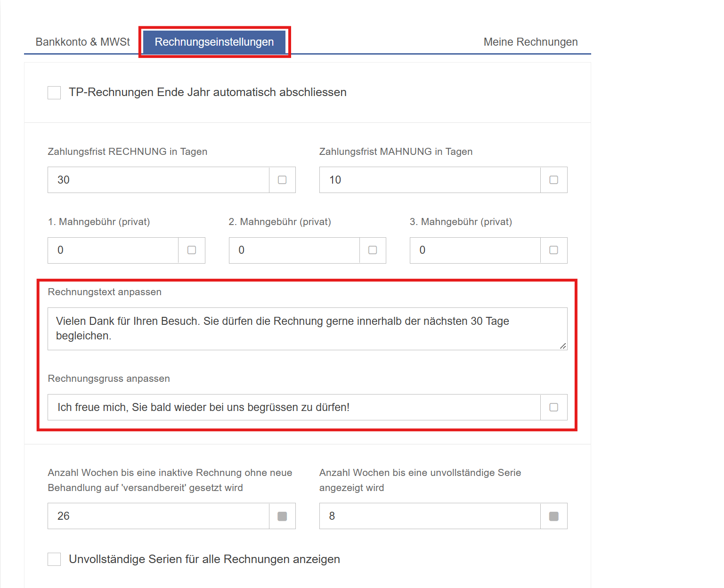The height and width of the screenshot is (588, 724).
Task: Toggle checkbox next to 3. Mahngebühr field
Action: click(x=554, y=250)
